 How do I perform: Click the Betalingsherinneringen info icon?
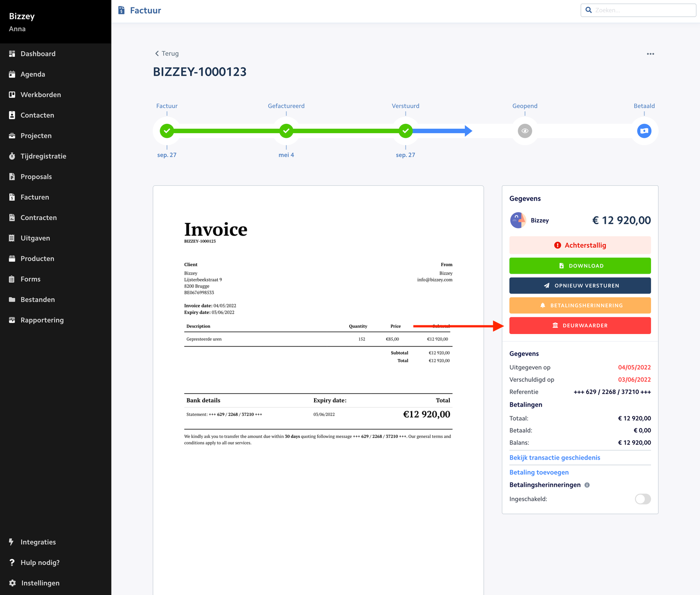(587, 485)
